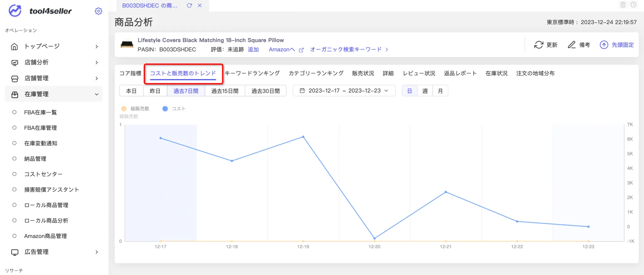Viewport: 644px width, 275px height.
Task: Open the 詳細 tab
Action: click(x=388, y=73)
